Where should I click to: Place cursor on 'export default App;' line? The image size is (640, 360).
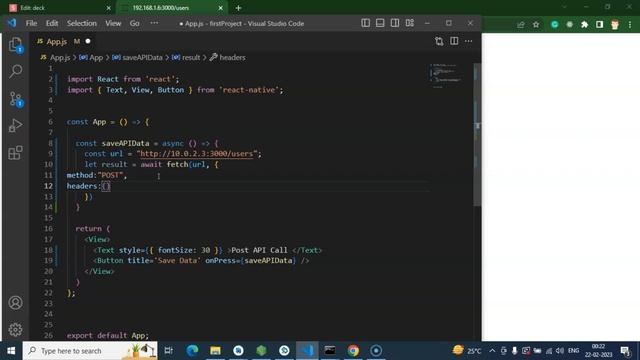click(108, 335)
